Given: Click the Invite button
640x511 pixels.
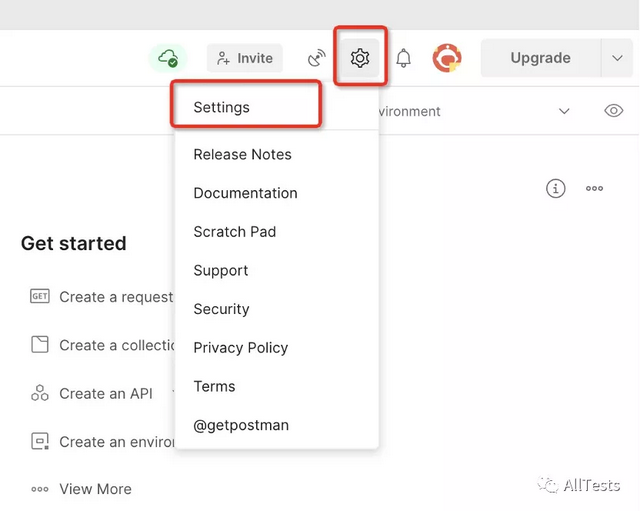Looking at the screenshot, I should (x=244, y=58).
